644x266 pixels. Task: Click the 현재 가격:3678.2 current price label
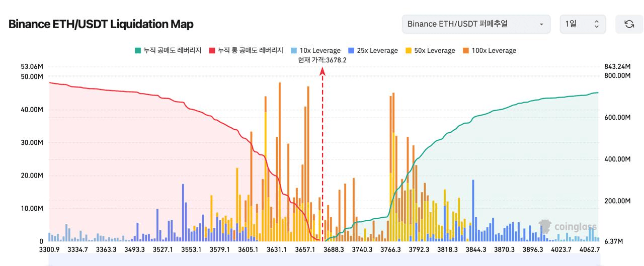coord(322,60)
